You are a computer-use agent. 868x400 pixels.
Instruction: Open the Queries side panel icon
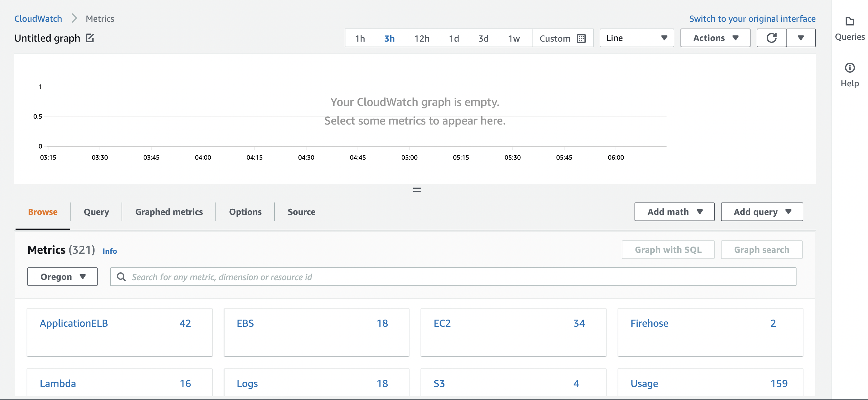point(849,21)
